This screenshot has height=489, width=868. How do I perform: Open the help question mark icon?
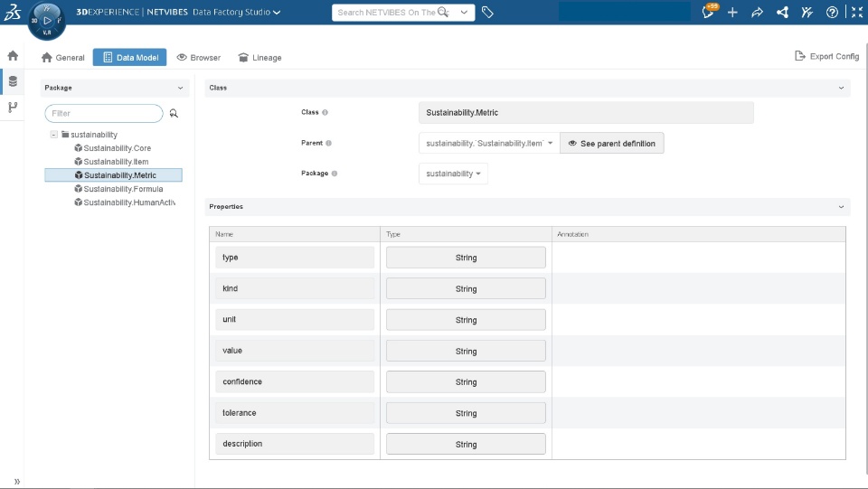[832, 12]
